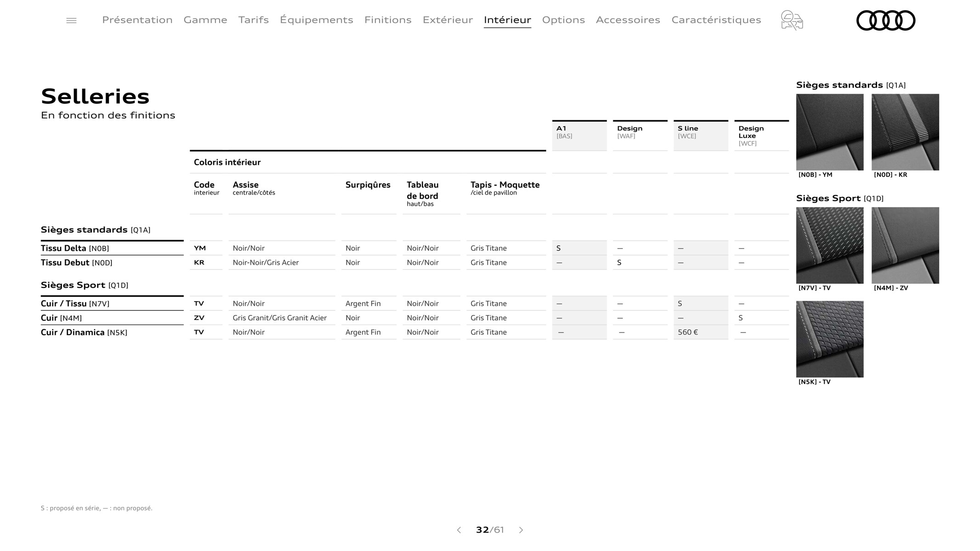Click the KR interior code
The width and height of the screenshot is (980, 551).
click(199, 262)
